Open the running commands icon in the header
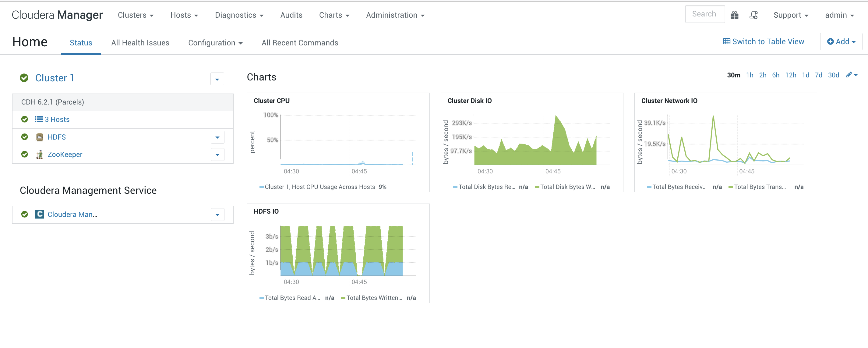Viewport: 868px width, 348px height. point(754,15)
